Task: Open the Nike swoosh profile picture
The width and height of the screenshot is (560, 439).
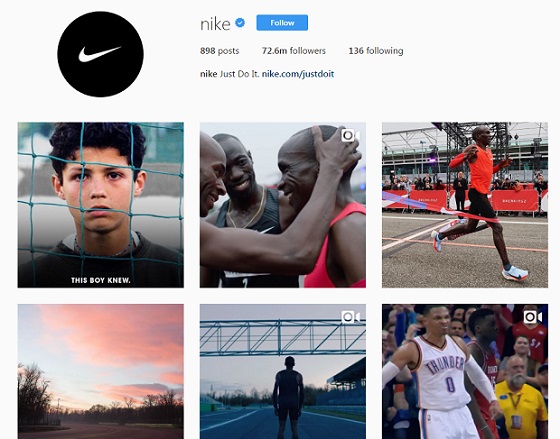Action: click(x=100, y=54)
